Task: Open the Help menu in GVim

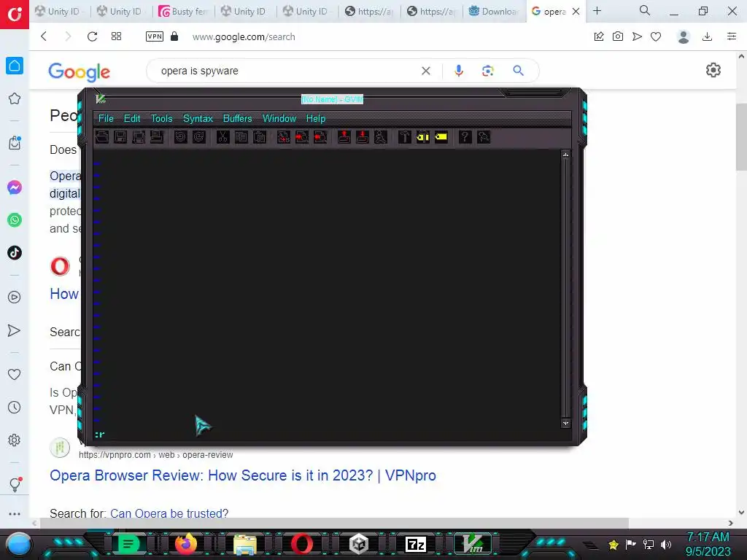Action: click(x=315, y=119)
